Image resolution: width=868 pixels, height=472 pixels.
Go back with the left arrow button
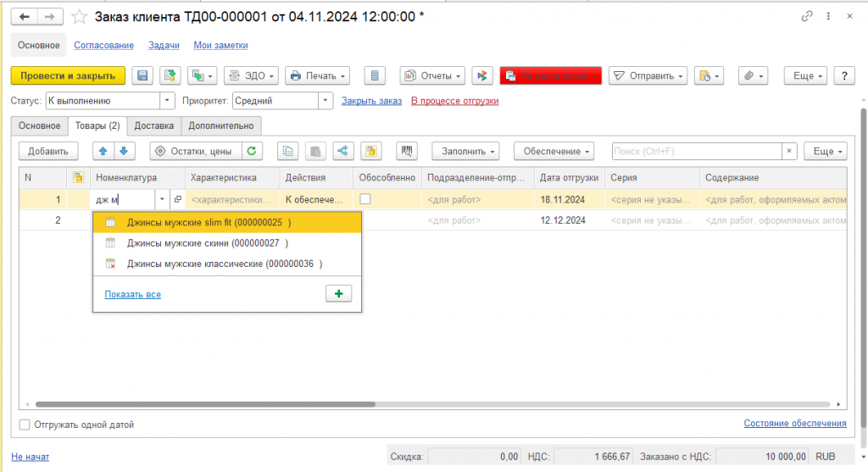(25, 17)
